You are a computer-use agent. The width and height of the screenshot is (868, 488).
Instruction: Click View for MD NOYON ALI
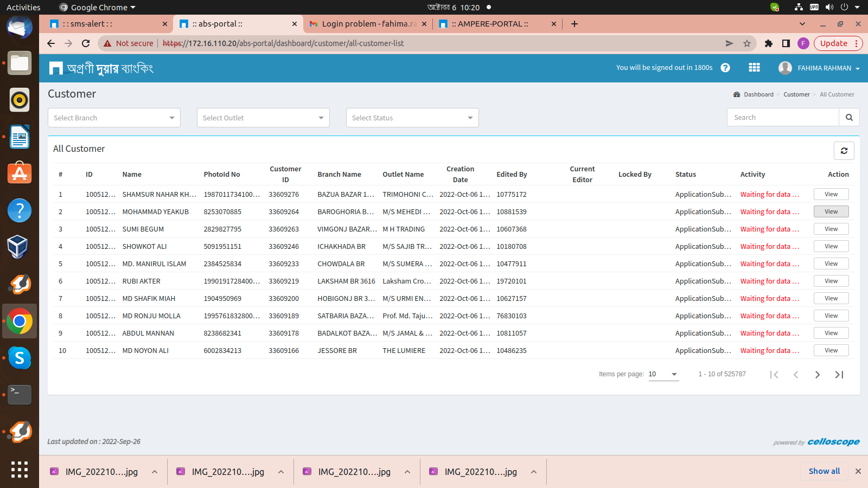click(x=831, y=350)
